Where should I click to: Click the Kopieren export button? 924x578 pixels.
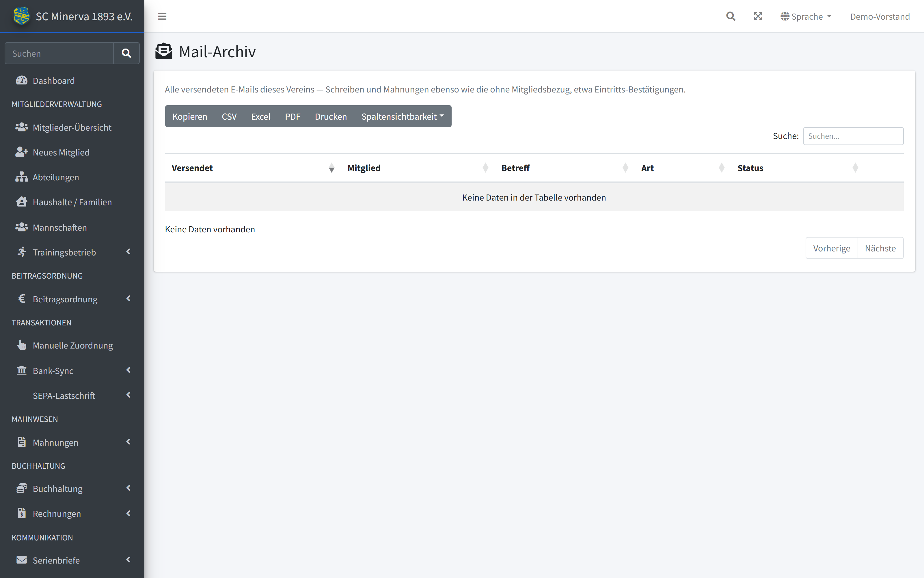190,116
